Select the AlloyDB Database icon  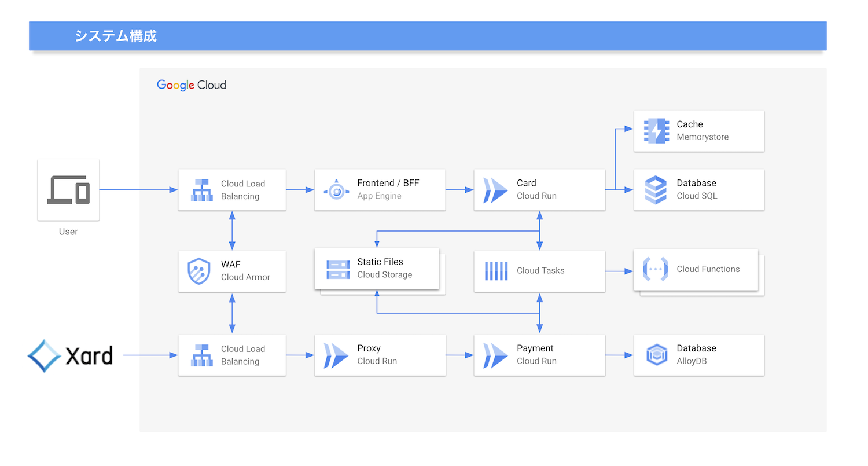[656, 355]
